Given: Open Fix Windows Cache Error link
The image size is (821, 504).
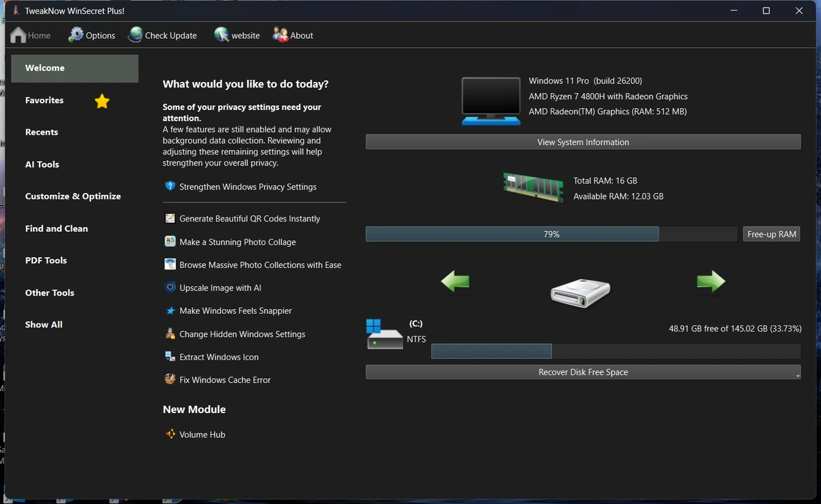Looking at the screenshot, I should pyautogui.click(x=225, y=380).
